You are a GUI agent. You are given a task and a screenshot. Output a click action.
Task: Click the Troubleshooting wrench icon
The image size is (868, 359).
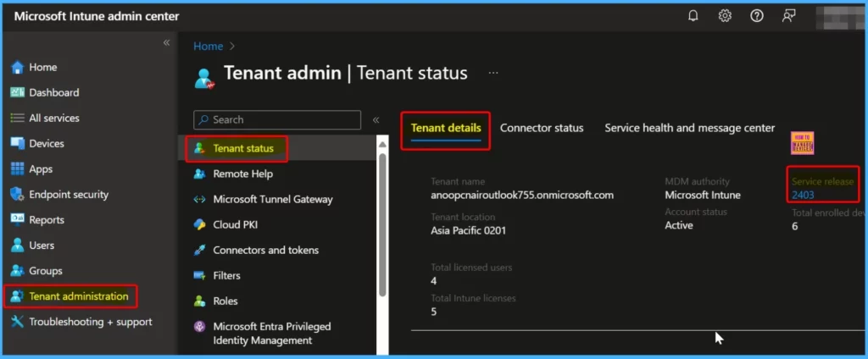18,322
